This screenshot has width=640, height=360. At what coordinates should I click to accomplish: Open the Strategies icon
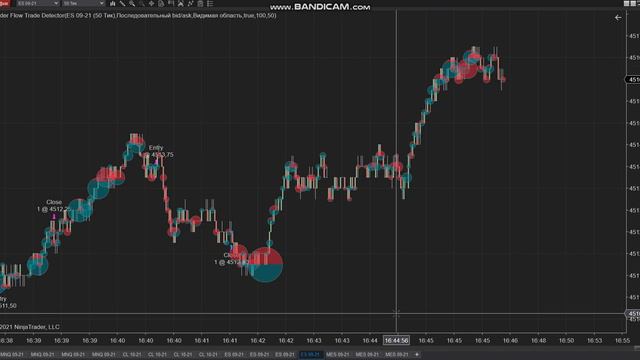pyautogui.click(x=190, y=3)
